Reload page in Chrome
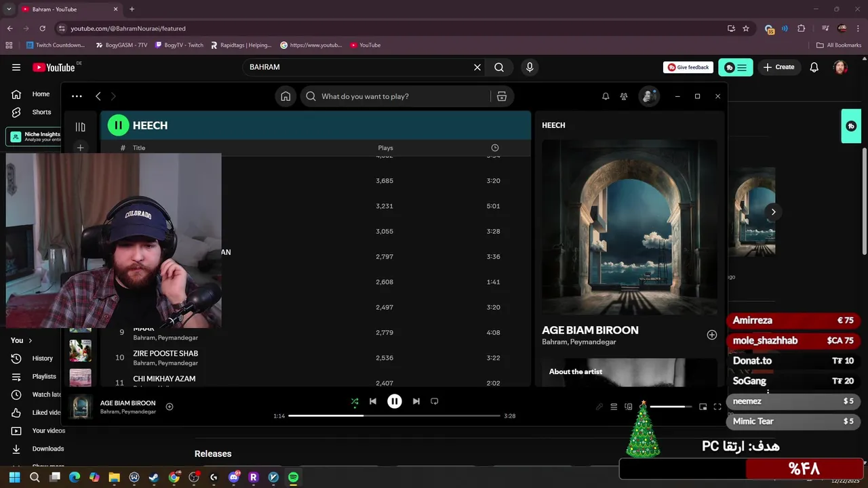 (x=42, y=28)
